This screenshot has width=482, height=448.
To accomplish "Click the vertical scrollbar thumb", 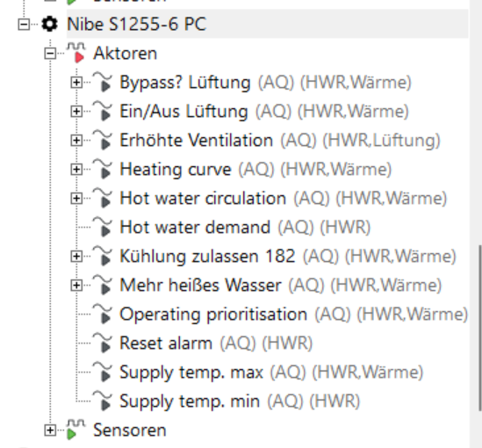I will [480, 327].
